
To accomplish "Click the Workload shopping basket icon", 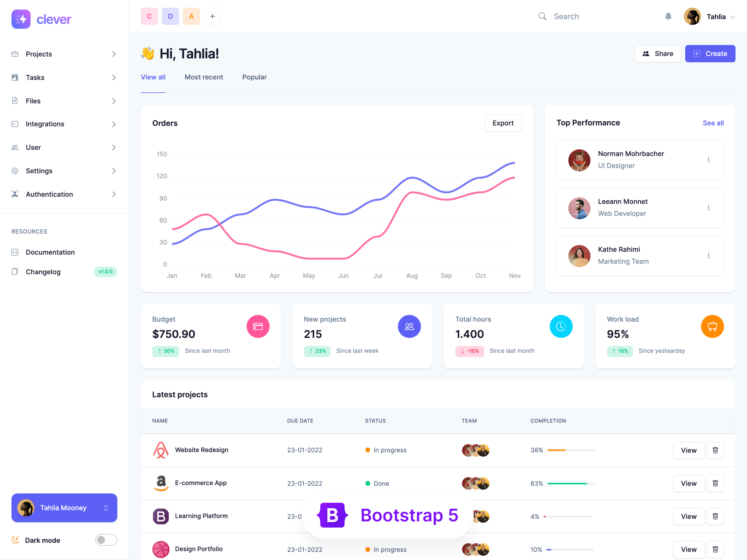I will pyautogui.click(x=712, y=326).
